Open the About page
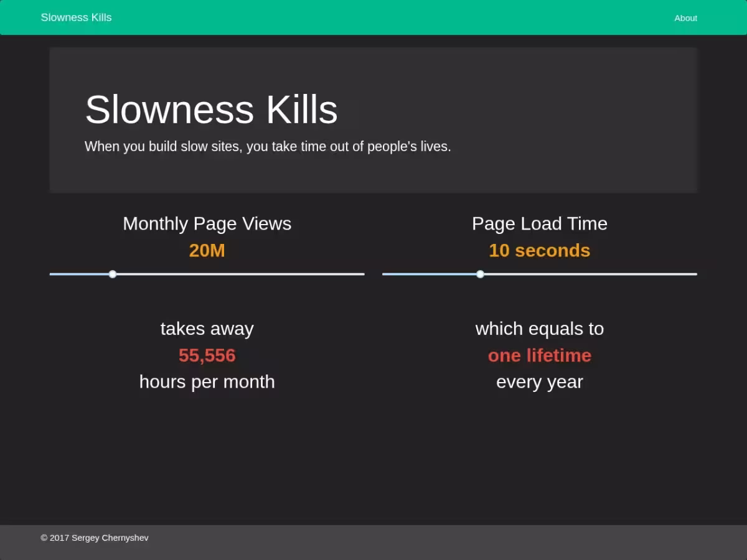 click(x=685, y=18)
